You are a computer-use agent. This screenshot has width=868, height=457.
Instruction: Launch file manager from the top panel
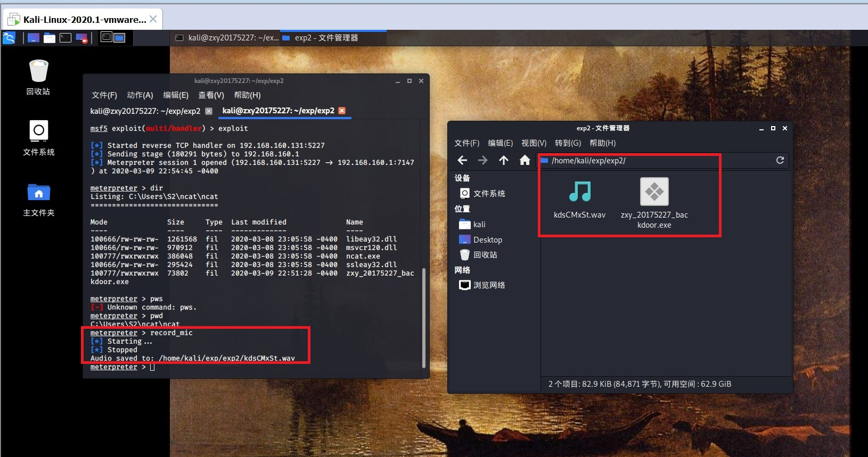pos(50,38)
